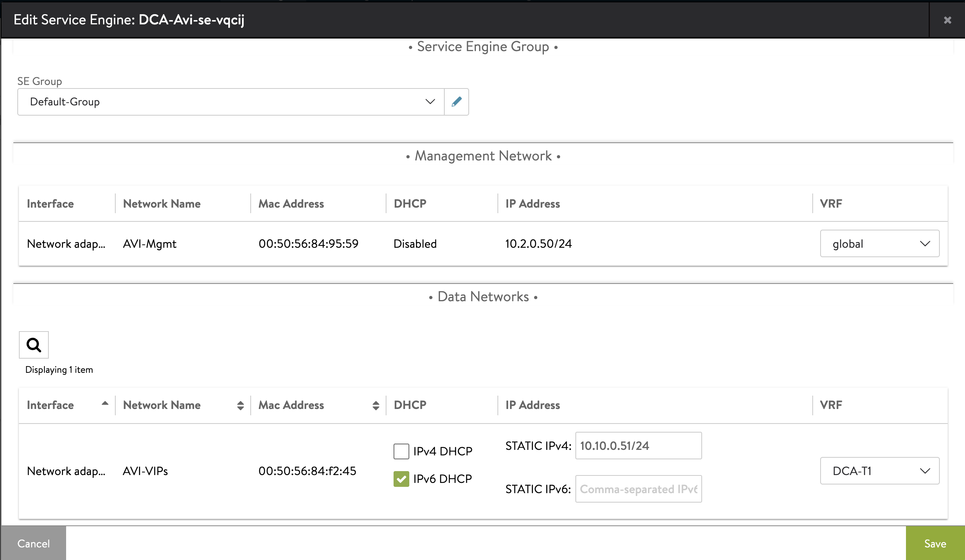Click the STATIC IPv4 address field
This screenshot has width=965, height=560.
point(638,446)
